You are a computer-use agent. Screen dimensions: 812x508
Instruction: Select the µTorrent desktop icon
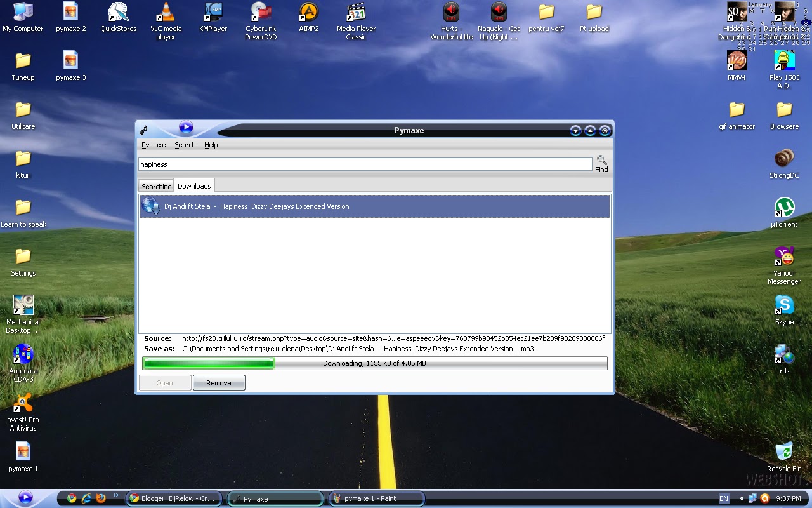[785, 213]
